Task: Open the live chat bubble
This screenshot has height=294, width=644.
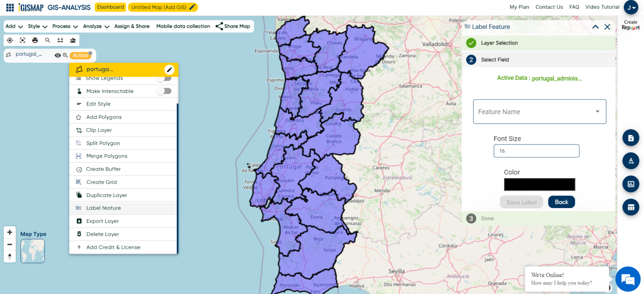Action: [x=628, y=279]
